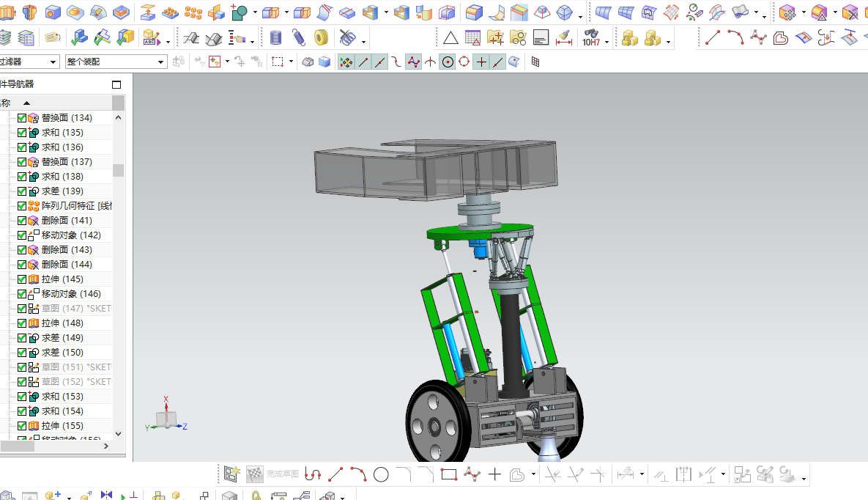Screen dimensions: 868x500
Task: Select 求和 (136) in the part navigator
Action: (62, 147)
